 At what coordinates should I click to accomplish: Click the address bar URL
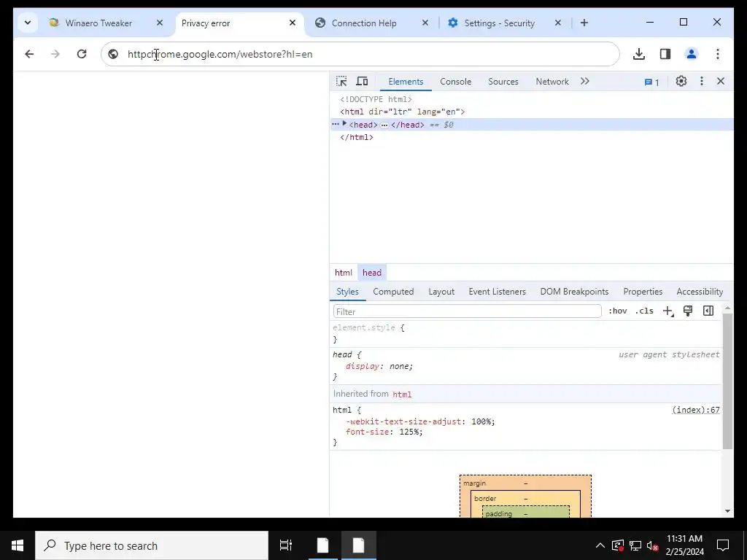pos(220,54)
